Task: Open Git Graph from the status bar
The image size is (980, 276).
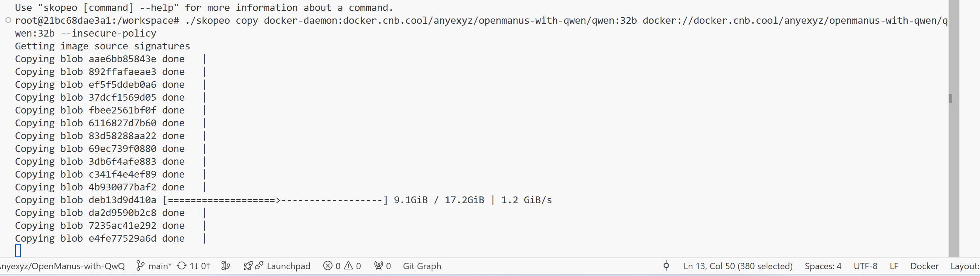Action: click(422, 266)
